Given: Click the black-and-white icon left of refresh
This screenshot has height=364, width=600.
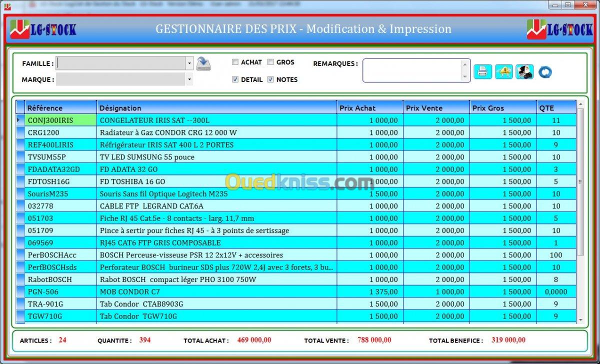Looking at the screenshot, I should (x=524, y=71).
